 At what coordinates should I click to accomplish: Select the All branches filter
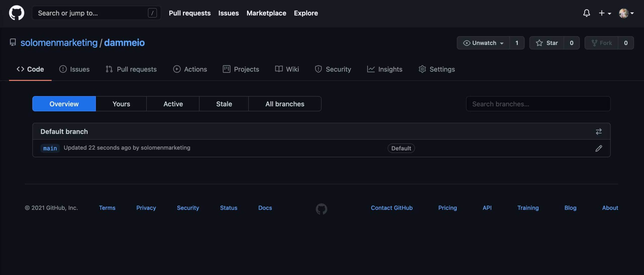[285, 104]
